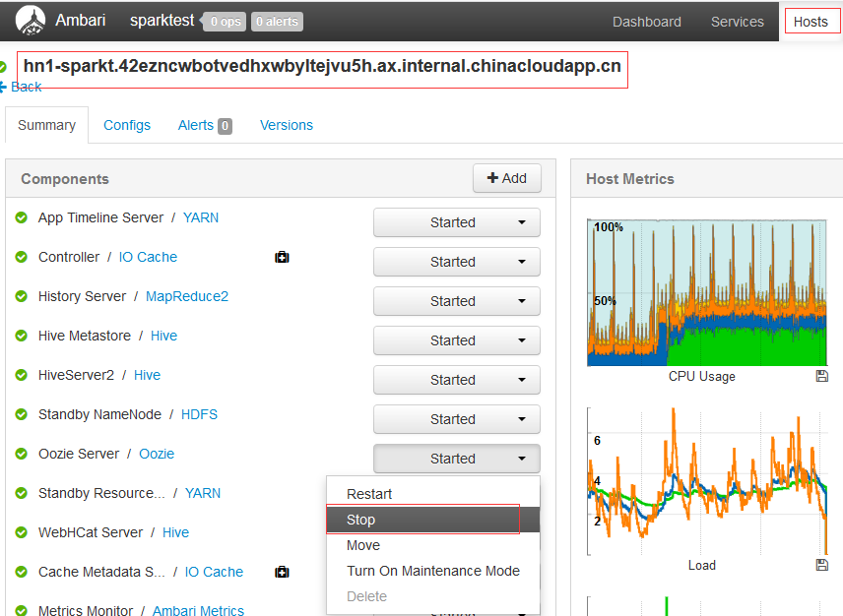Click the CPU Usage chart

point(706,293)
